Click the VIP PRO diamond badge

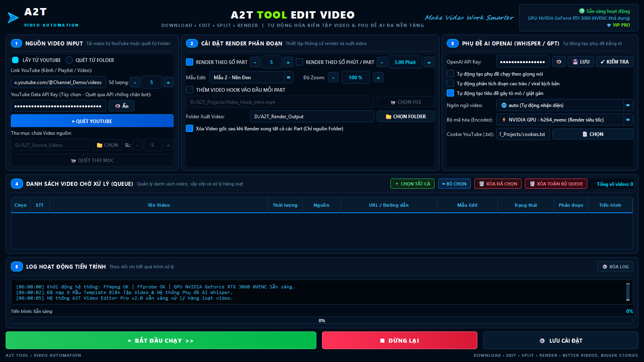(x=618, y=25)
